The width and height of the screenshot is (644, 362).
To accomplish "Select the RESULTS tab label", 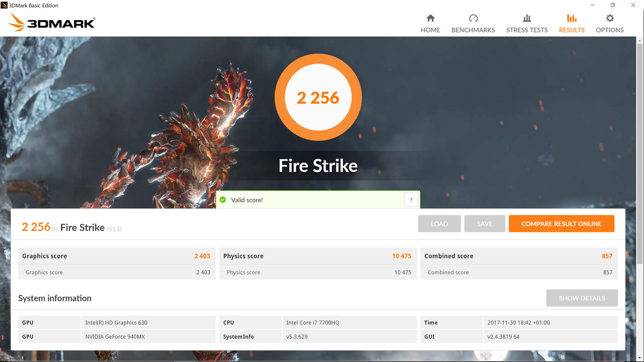I will pos(572,30).
